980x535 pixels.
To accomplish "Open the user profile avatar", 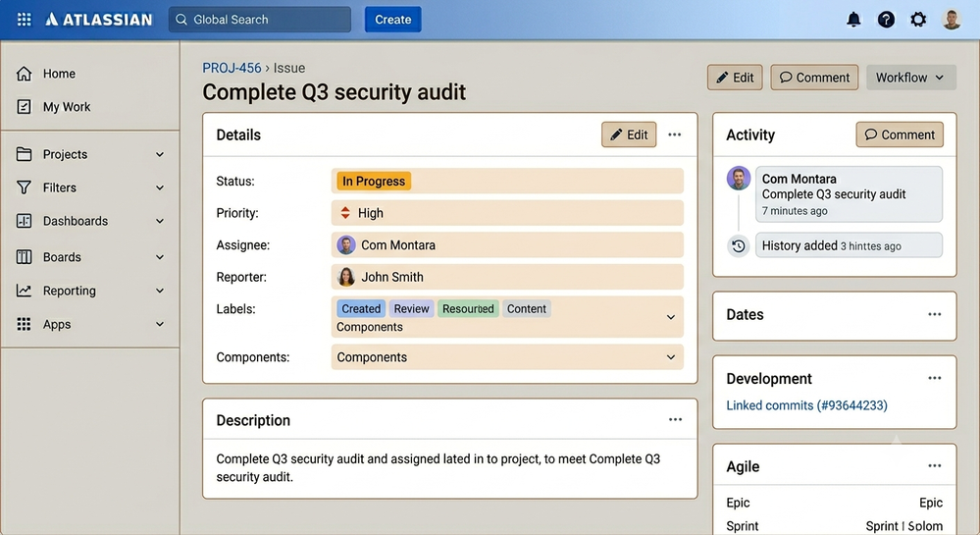I will point(952,20).
